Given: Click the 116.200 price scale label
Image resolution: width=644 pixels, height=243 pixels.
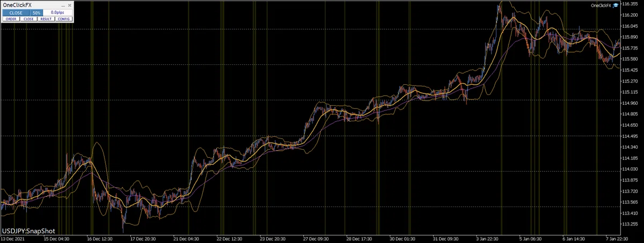Looking at the screenshot, I should pos(631,14).
